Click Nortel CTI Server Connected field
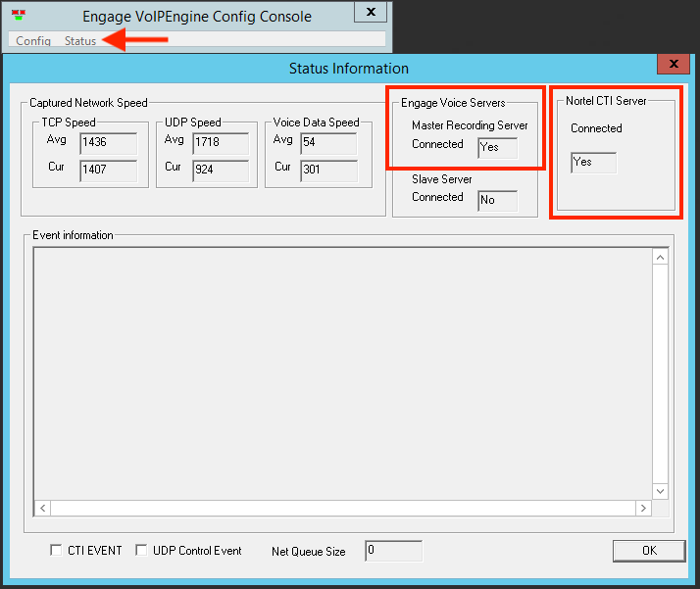 (x=594, y=163)
